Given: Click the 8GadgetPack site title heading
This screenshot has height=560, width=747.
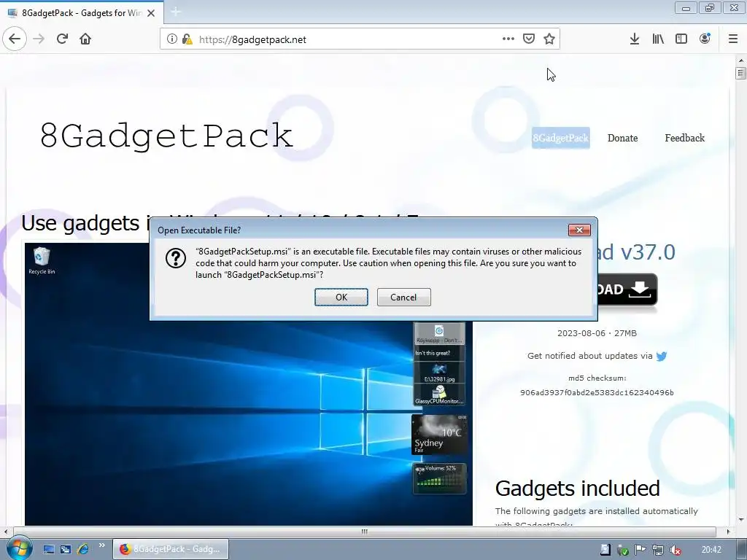Looking at the screenshot, I should [x=166, y=136].
